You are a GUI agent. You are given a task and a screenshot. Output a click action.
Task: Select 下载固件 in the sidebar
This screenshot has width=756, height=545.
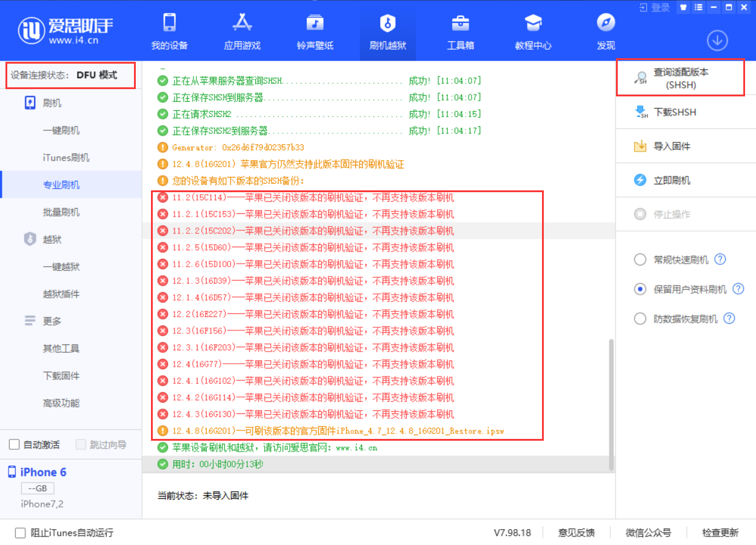[61, 376]
